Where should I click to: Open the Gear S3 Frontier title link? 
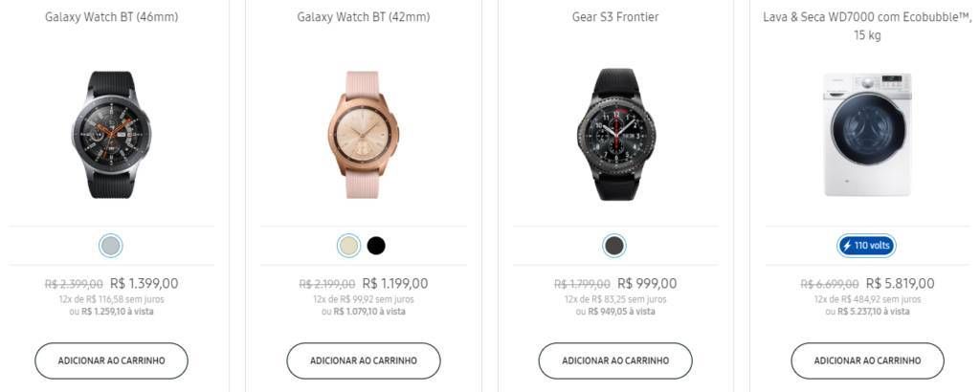pyautogui.click(x=615, y=17)
